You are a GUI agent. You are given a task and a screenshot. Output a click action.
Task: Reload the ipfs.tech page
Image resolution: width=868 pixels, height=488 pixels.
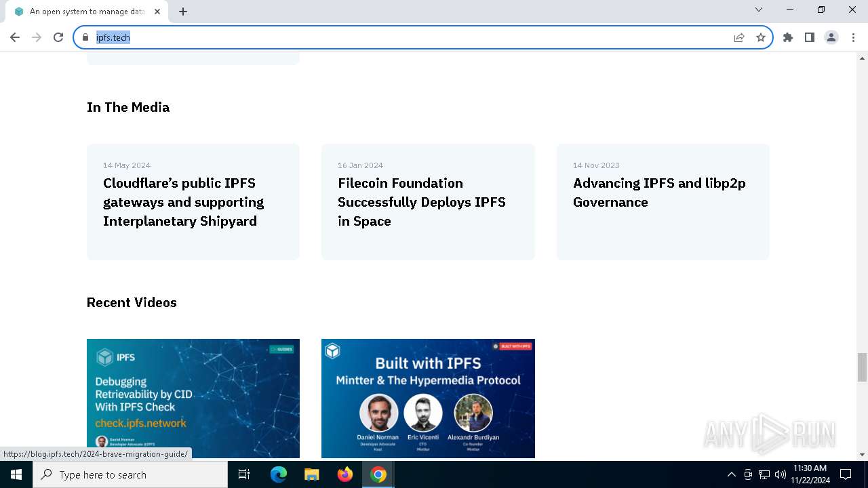click(58, 37)
